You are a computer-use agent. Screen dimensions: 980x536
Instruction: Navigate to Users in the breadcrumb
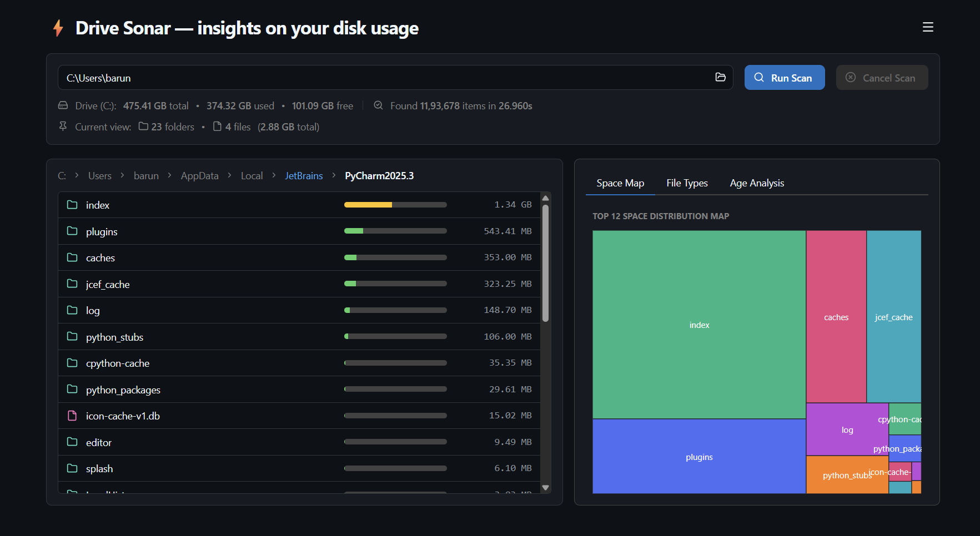tap(100, 176)
